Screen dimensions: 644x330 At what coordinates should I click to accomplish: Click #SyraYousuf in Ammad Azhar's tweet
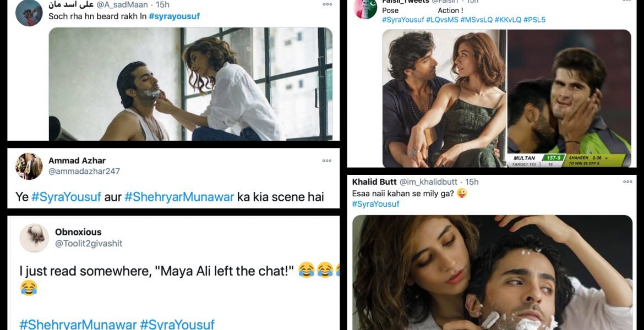coord(66,197)
